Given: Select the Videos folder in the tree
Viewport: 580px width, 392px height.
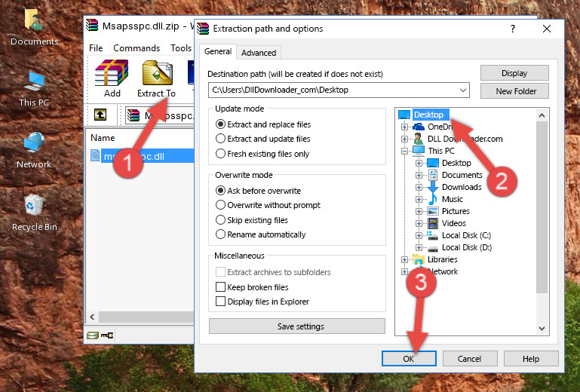Looking at the screenshot, I should coord(453,223).
